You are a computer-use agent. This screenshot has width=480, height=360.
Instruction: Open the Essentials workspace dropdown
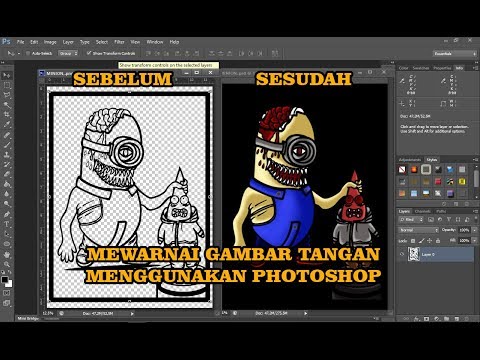pyautogui.click(x=455, y=53)
